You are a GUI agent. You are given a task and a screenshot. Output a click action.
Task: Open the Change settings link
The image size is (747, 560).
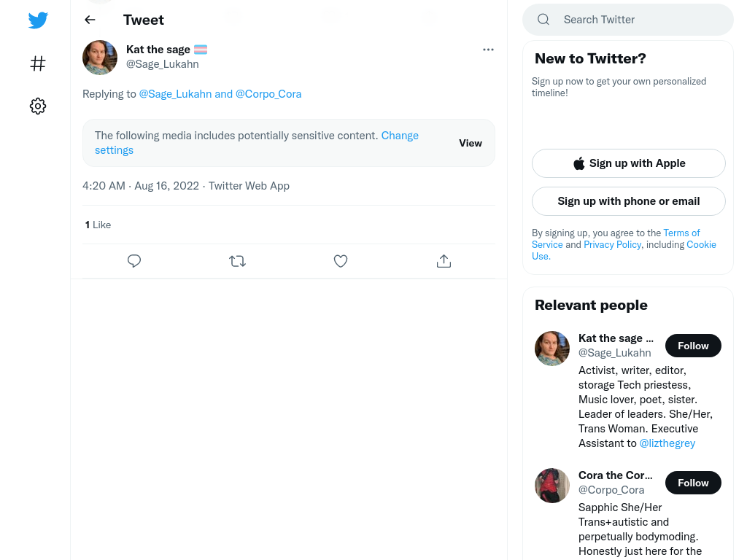tap(256, 143)
